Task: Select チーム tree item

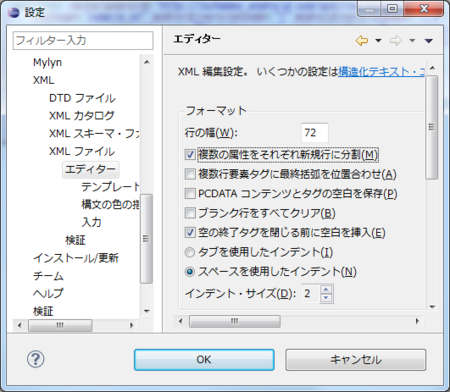Action: point(48,276)
